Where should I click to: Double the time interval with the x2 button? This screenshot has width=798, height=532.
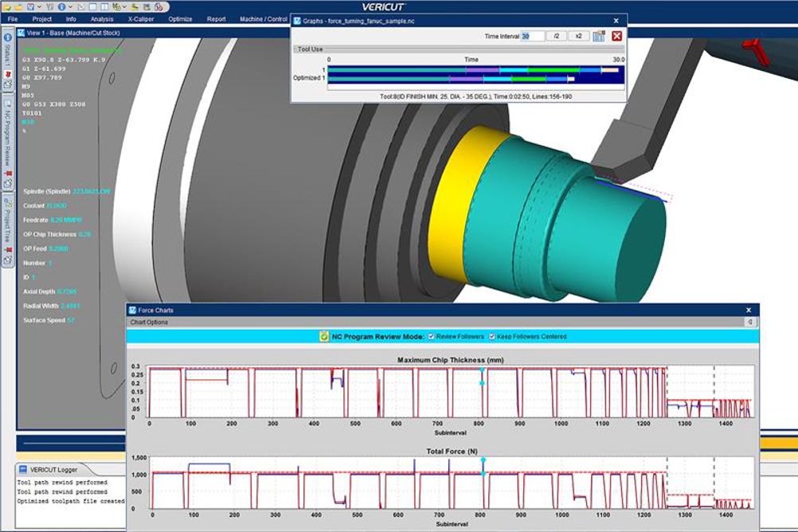tap(578, 36)
